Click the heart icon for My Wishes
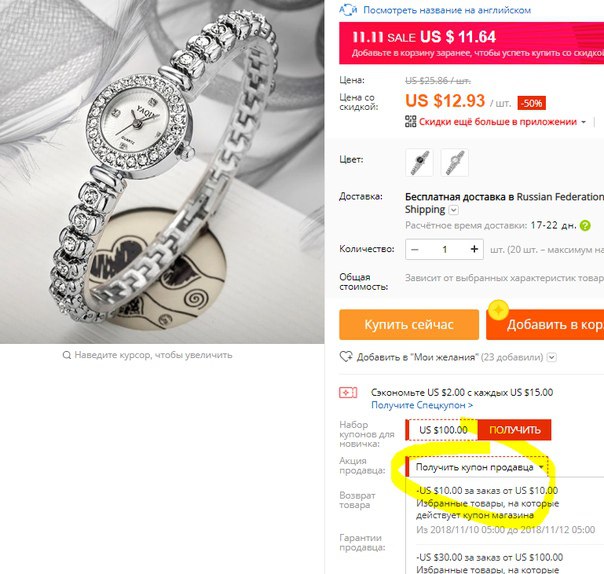The width and height of the screenshot is (604, 574). tap(346, 357)
